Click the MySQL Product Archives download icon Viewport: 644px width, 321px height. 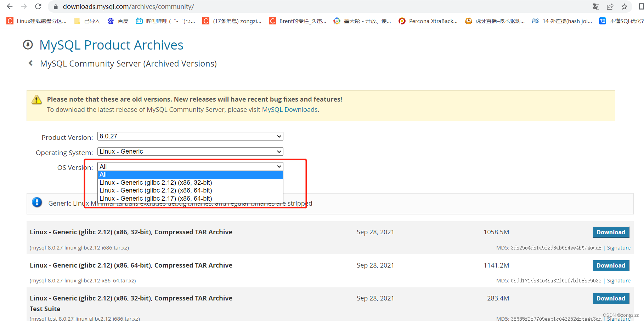click(x=28, y=45)
